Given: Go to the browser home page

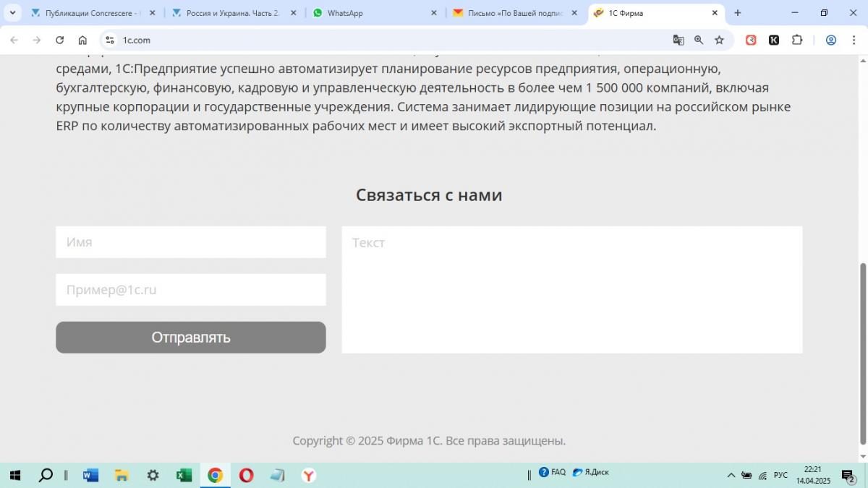Looking at the screenshot, I should pos(82,40).
